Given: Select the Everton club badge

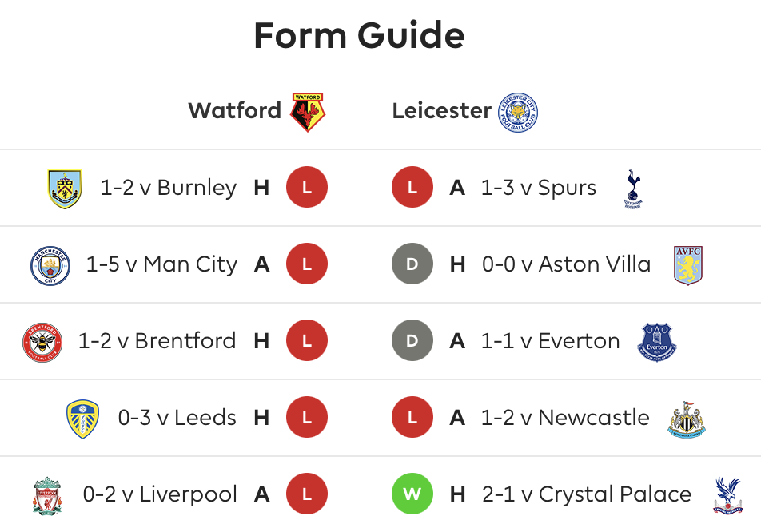Looking at the screenshot, I should coord(656,343).
